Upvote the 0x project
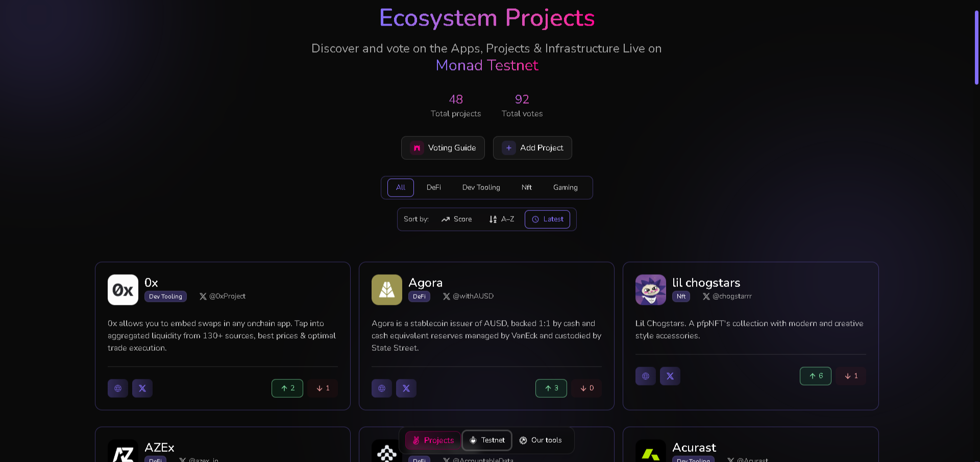980x462 pixels. tap(287, 388)
